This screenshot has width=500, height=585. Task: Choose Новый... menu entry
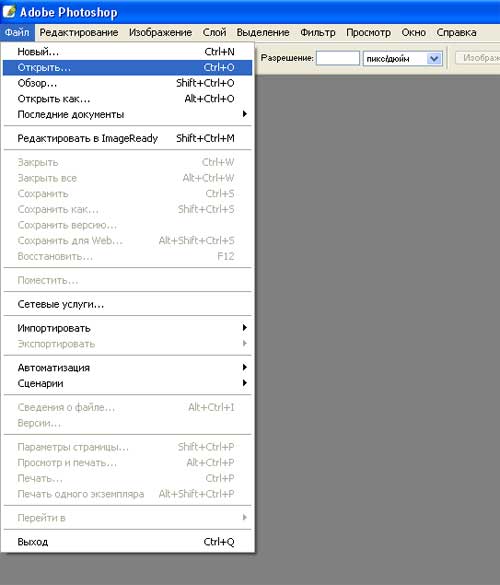pyautogui.click(x=127, y=52)
